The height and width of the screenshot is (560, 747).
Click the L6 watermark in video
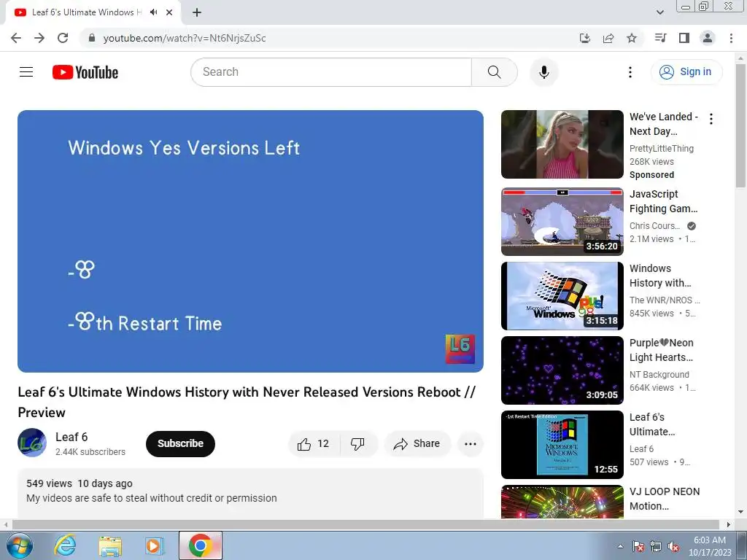click(460, 349)
